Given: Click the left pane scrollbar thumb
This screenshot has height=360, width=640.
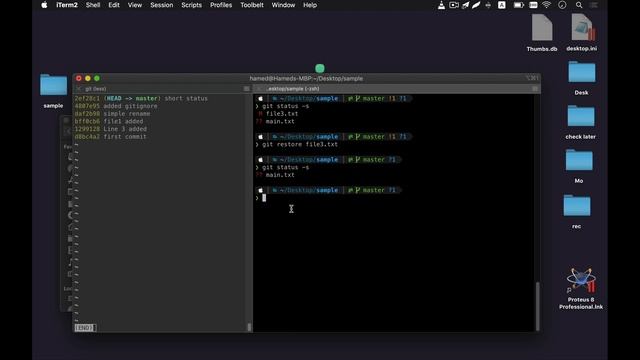Looking at the screenshot, I should 249,327.
